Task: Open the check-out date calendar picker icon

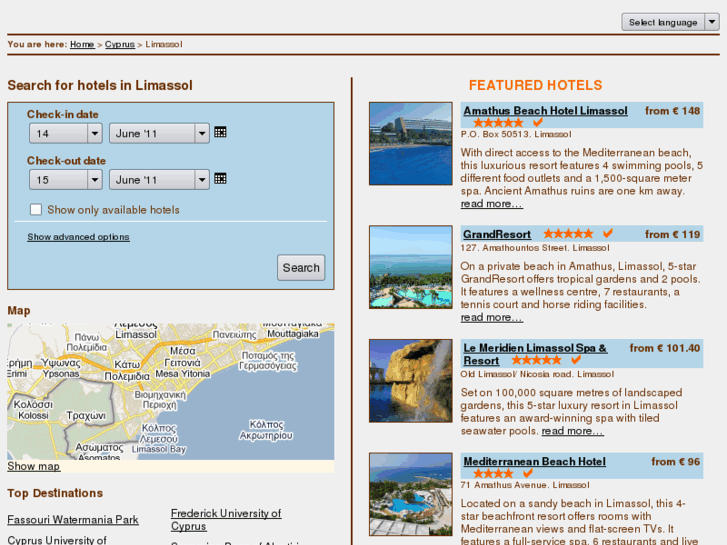Action: (220, 179)
